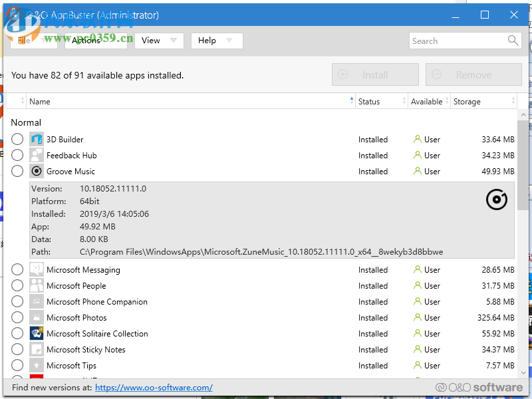Sort by the Storage column header
The image size is (532, 399).
tap(467, 102)
